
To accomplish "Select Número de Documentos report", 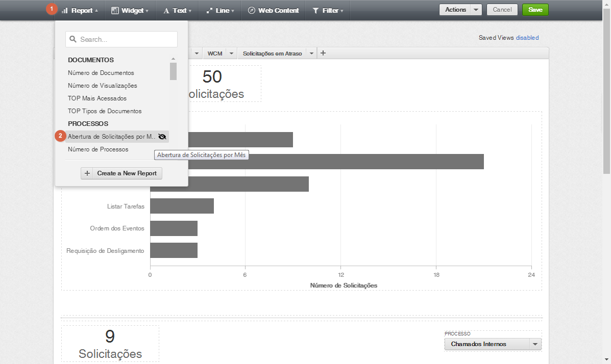I will [x=101, y=73].
